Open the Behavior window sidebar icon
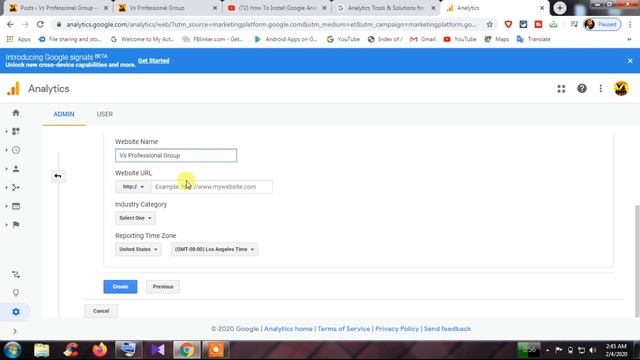This screenshot has width=640, height=360. coord(16,206)
